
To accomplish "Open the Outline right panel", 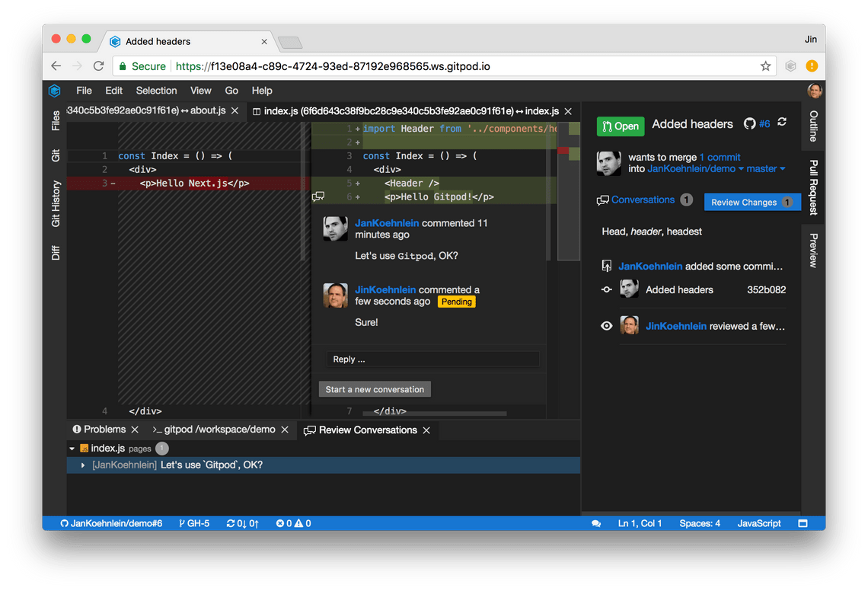I will pyautogui.click(x=813, y=126).
